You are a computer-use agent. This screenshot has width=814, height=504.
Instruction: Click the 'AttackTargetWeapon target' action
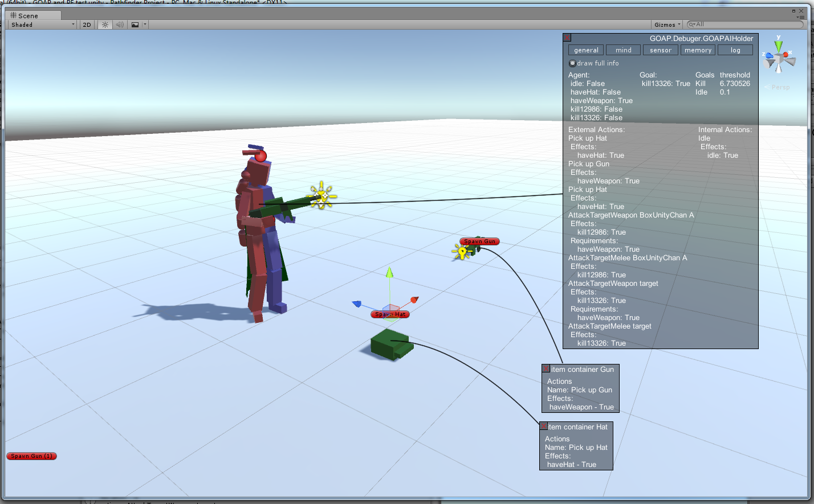[x=613, y=284]
